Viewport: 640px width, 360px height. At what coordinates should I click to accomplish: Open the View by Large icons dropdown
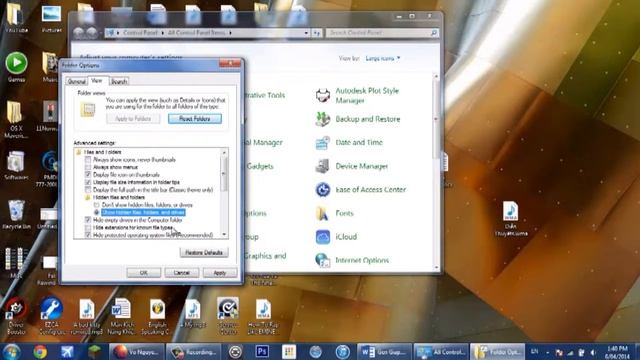pyautogui.click(x=383, y=58)
